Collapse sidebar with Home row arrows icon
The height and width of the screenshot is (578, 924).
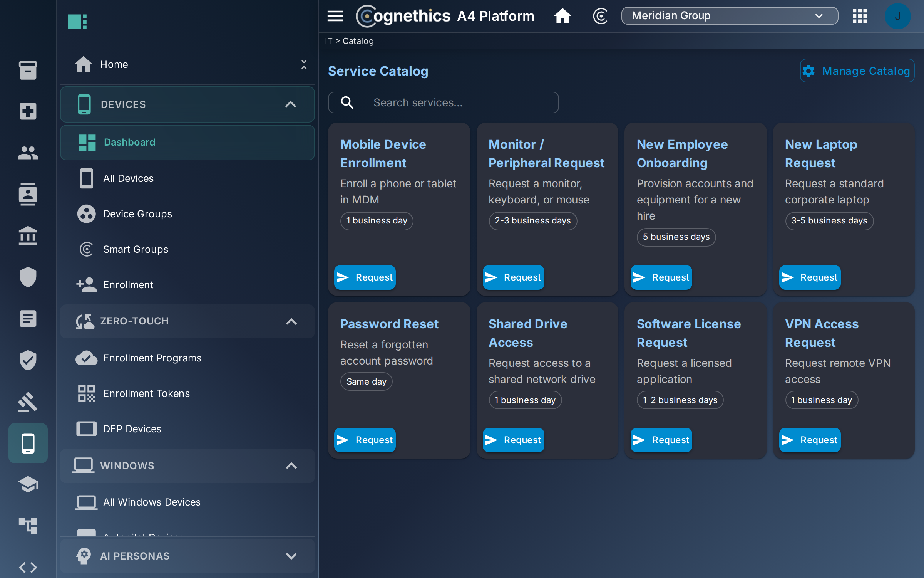(x=304, y=64)
